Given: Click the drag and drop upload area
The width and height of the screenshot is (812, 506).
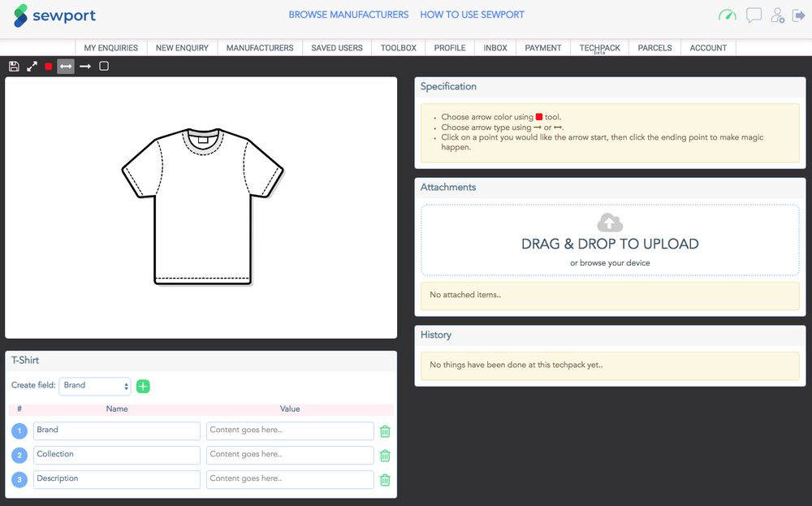Looking at the screenshot, I should pos(610,240).
